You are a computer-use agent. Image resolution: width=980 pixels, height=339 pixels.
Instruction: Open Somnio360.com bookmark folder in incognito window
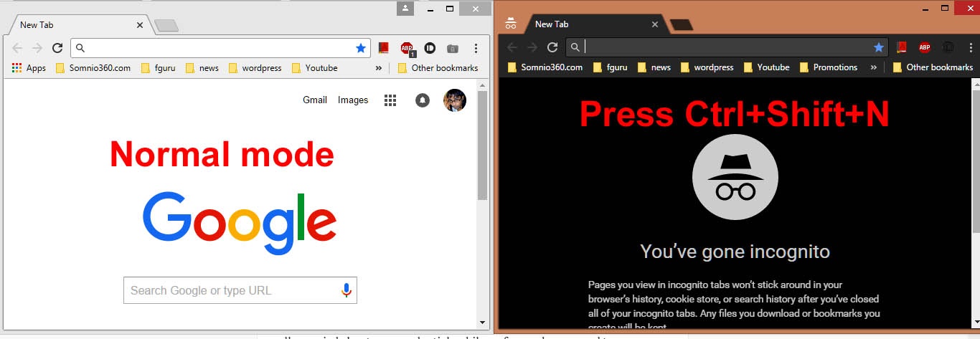click(x=545, y=67)
